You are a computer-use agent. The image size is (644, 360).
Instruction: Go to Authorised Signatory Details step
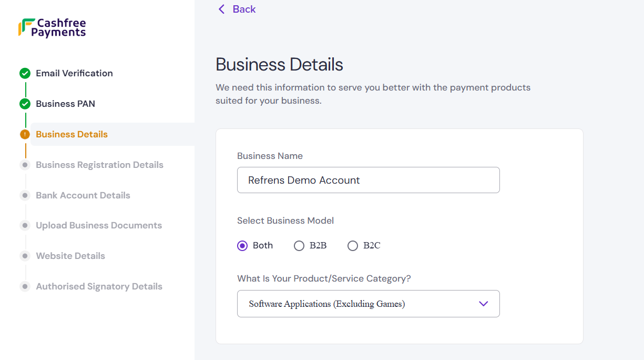click(99, 286)
